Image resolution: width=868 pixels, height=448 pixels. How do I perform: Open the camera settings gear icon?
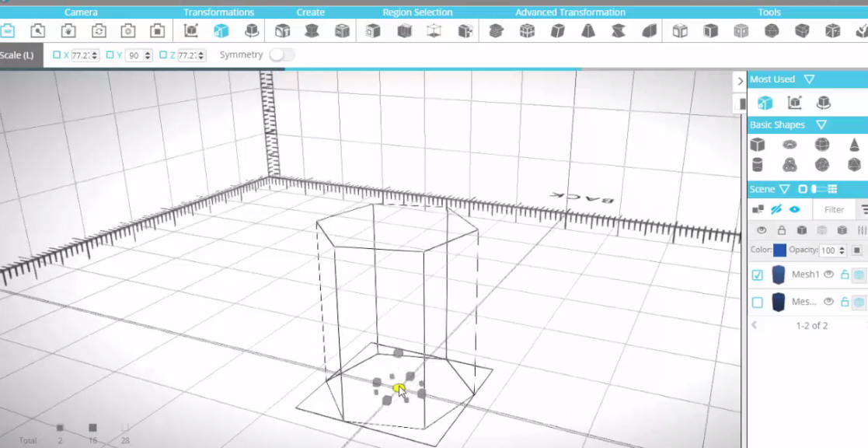pyautogui.click(x=128, y=31)
